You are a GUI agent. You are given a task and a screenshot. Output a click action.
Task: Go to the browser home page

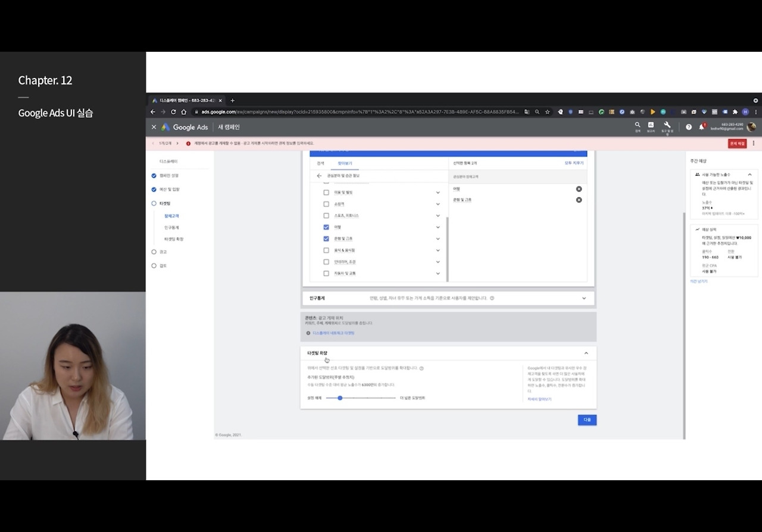[183, 112]
